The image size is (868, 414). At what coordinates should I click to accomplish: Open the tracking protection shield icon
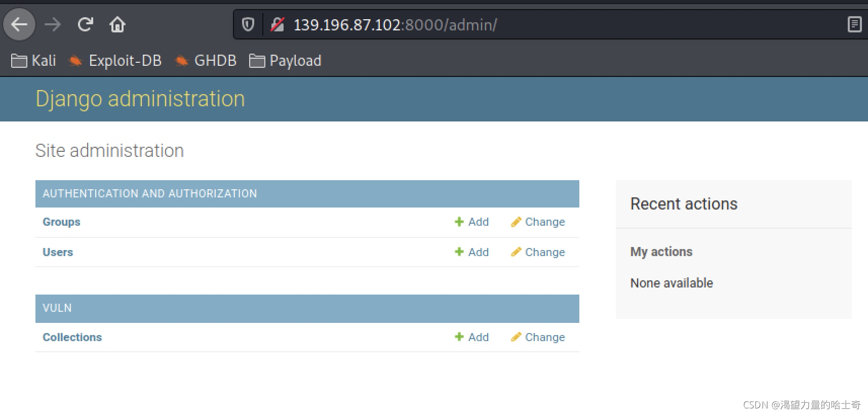point(248,24)
